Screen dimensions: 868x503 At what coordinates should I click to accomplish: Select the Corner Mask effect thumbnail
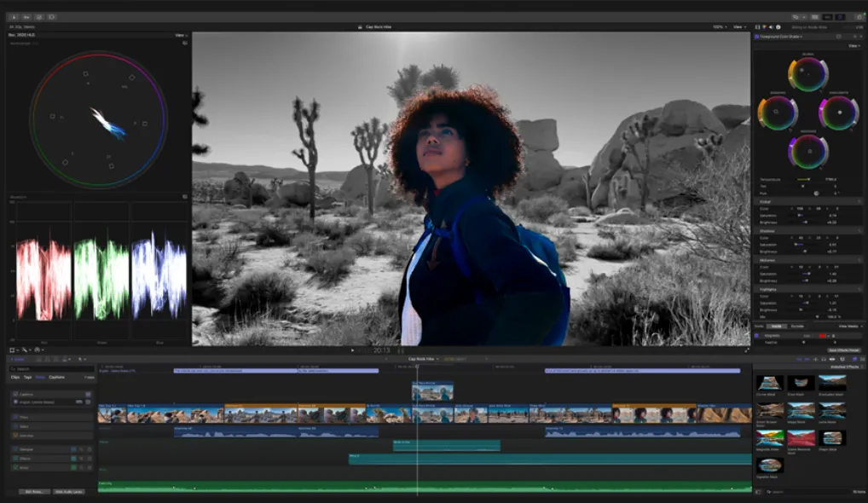click(x=770, y=383)
